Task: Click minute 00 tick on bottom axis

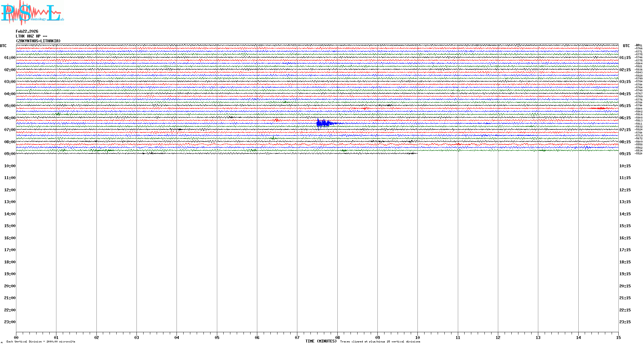Action: click(x=16, y=337)
